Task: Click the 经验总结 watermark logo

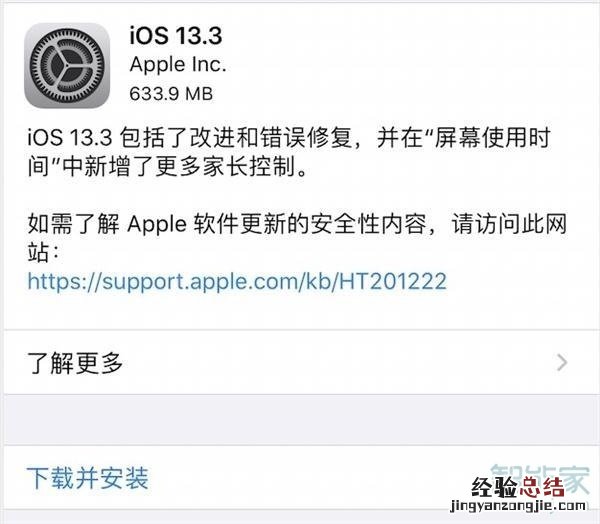Action: click(518, 486)
